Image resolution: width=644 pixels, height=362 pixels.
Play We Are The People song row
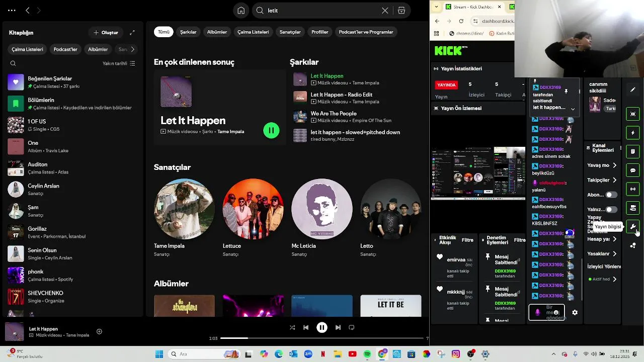356,117
